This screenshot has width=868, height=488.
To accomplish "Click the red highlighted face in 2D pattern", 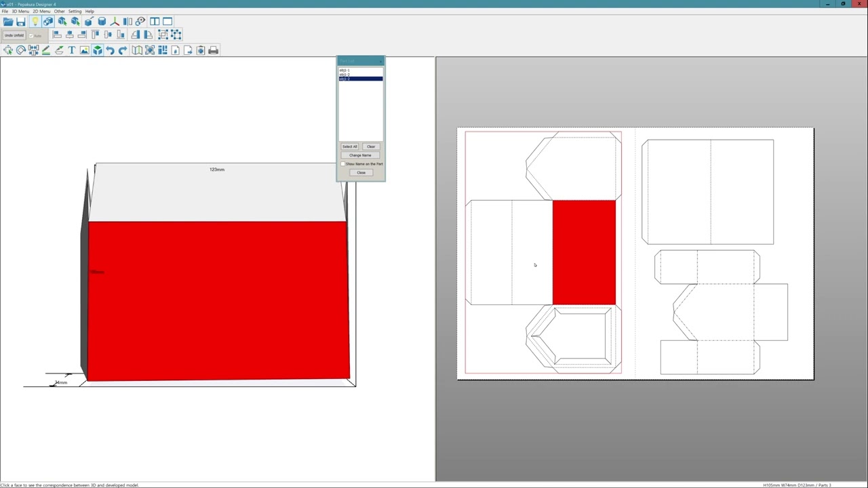I will click(584, 252).
